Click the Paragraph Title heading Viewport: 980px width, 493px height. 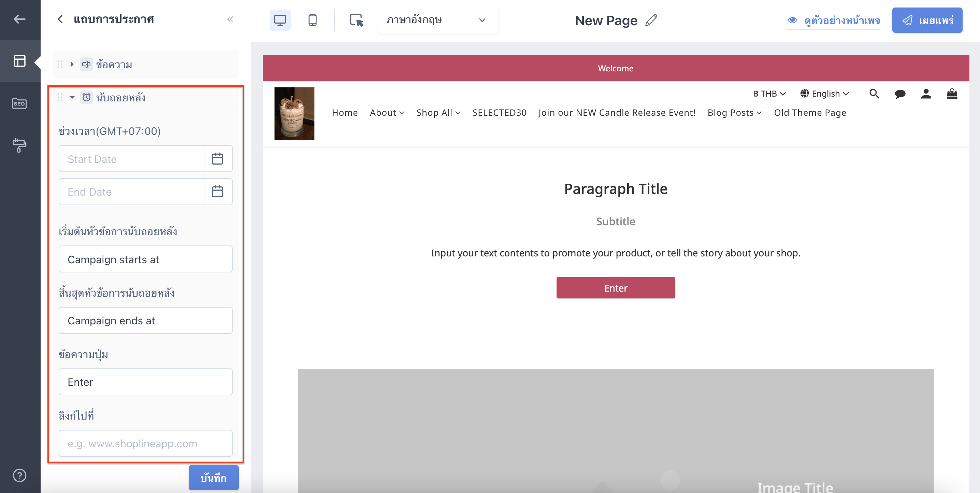(616, 189)
